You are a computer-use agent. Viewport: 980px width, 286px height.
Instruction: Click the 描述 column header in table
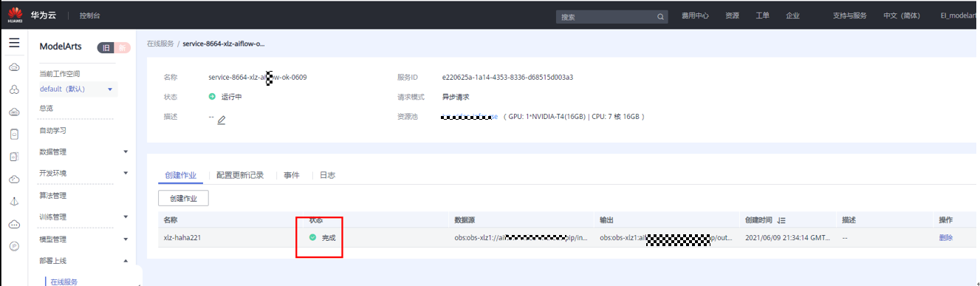click(849, 220)
